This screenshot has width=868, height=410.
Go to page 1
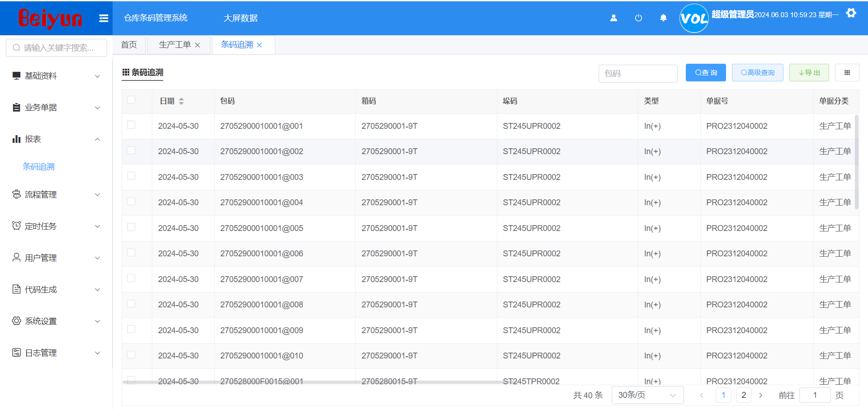coord(723,396)
